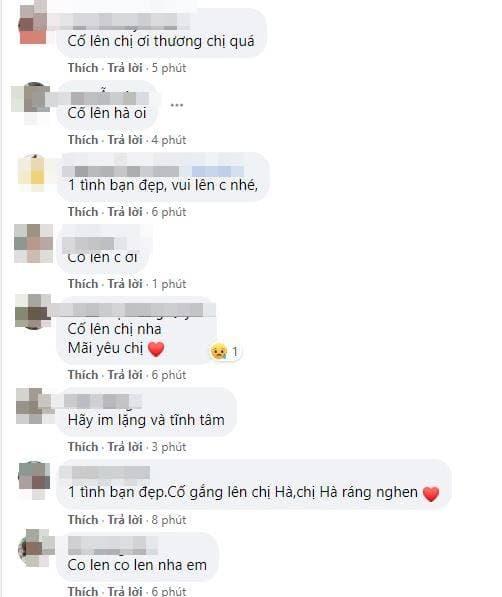Click the sad reaction emoji counter
The height and width of the screenshot is (597, 502).
click(225, 351)
